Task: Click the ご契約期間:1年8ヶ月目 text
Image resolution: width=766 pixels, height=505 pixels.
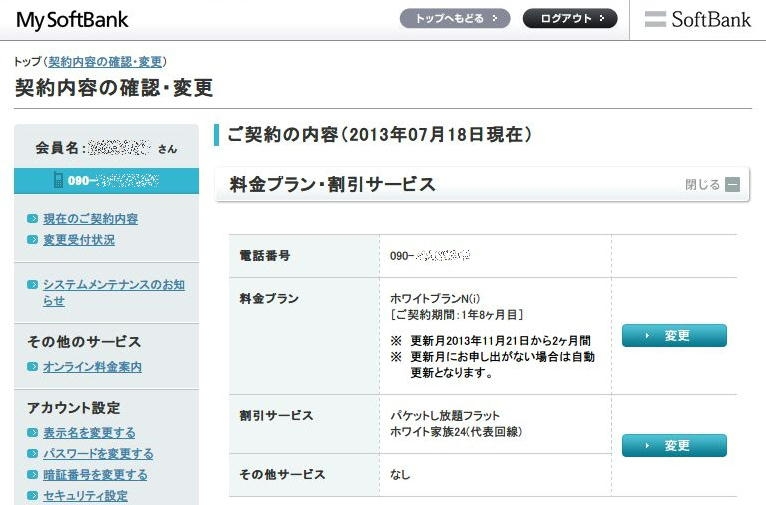Action: 457,315
